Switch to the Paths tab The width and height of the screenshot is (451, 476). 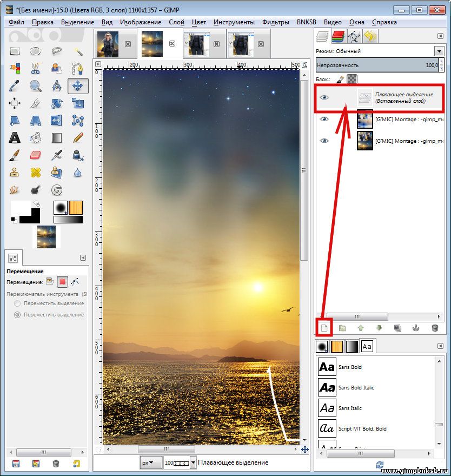pyautogui.click(x=354, y=36)
